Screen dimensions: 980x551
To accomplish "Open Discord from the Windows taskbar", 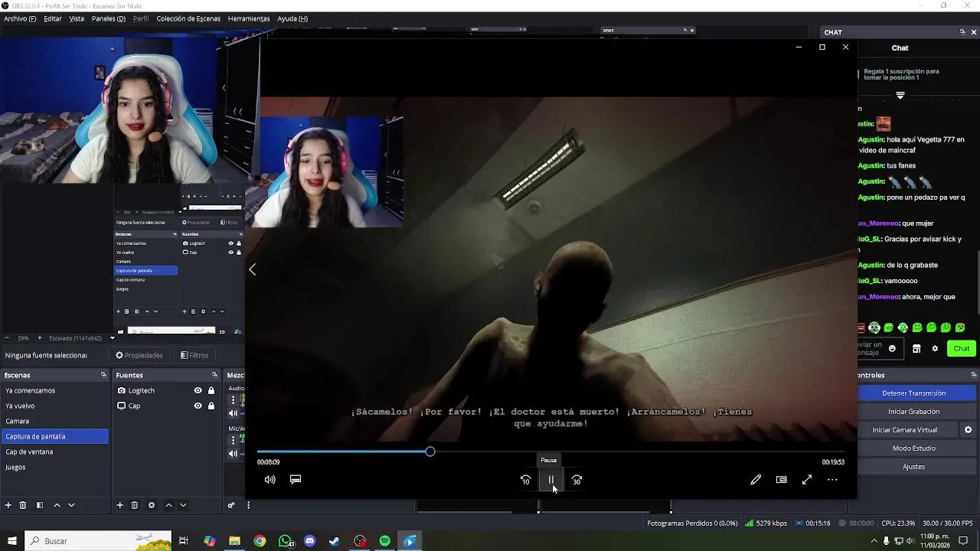I will pyautogui.click(x=309, y=541).
